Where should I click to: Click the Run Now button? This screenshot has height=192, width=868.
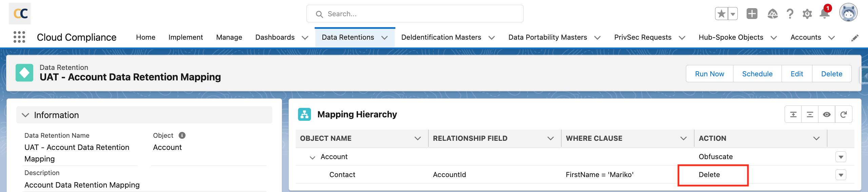point(709,74)
